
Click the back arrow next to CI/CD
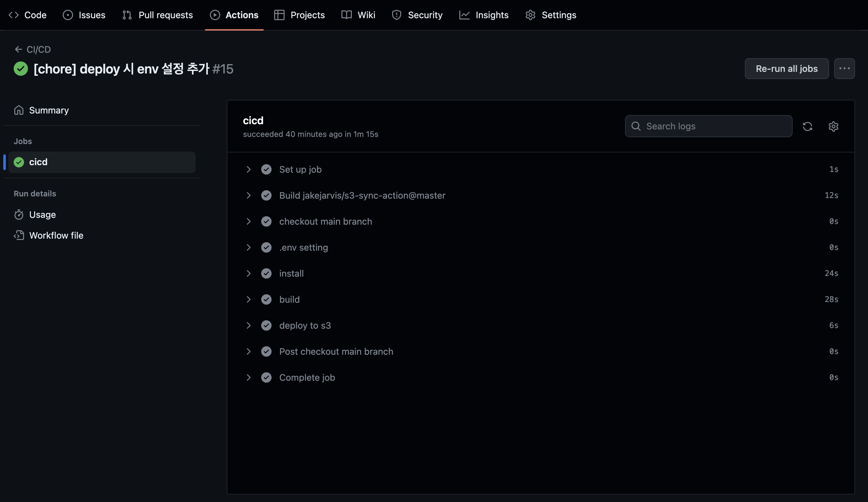[x=18, y=49]
